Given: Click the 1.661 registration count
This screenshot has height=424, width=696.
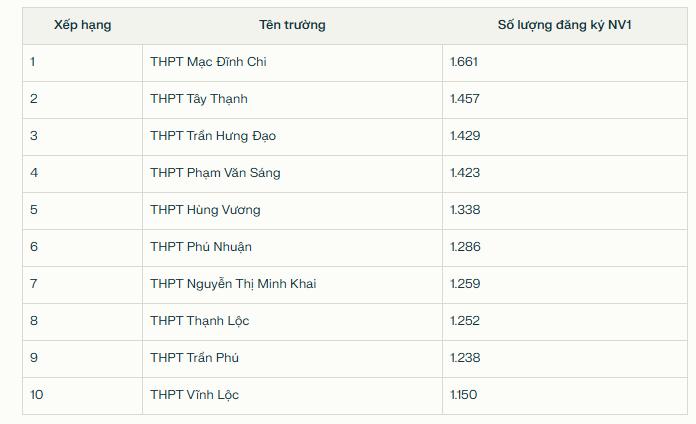Looking at the screenshot, I should [464, 62].
